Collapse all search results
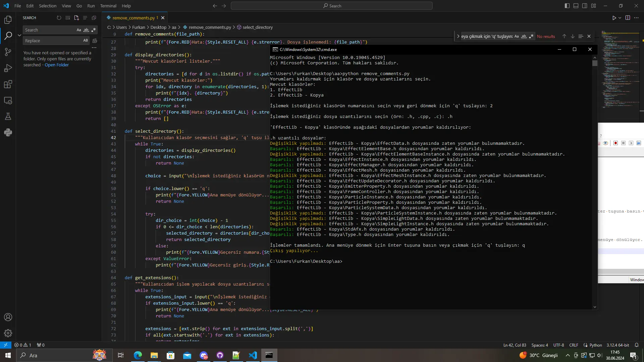Screen dimensions: 644x362 94,18
